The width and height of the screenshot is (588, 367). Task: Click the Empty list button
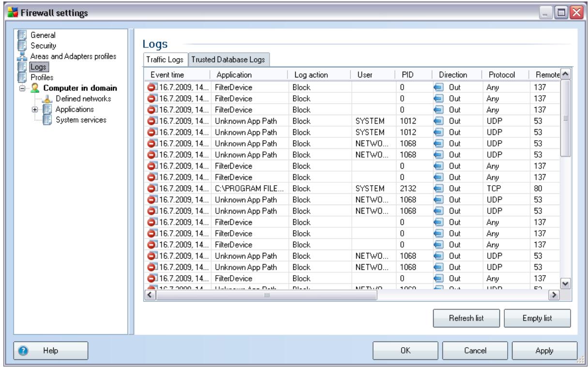(x=538, y=318)
